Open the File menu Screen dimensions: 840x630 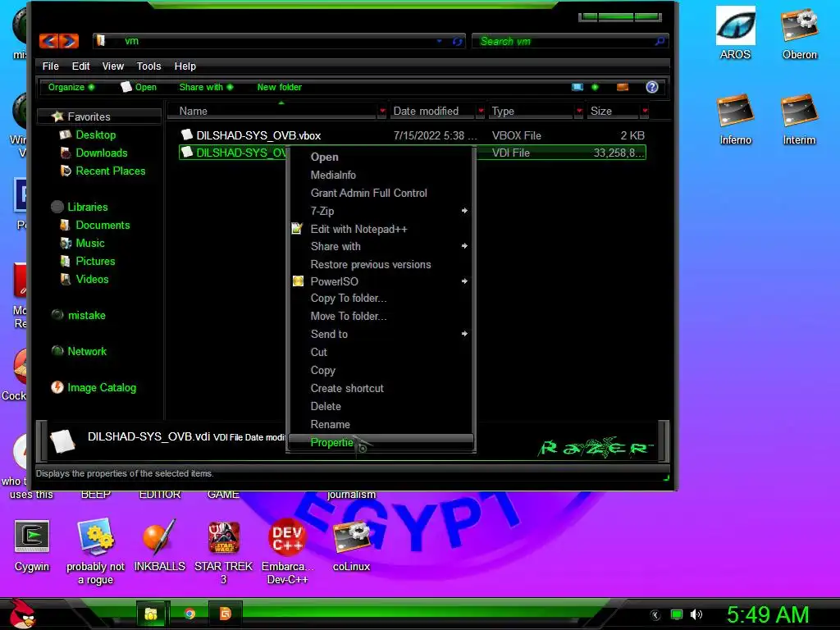point(50,66)
